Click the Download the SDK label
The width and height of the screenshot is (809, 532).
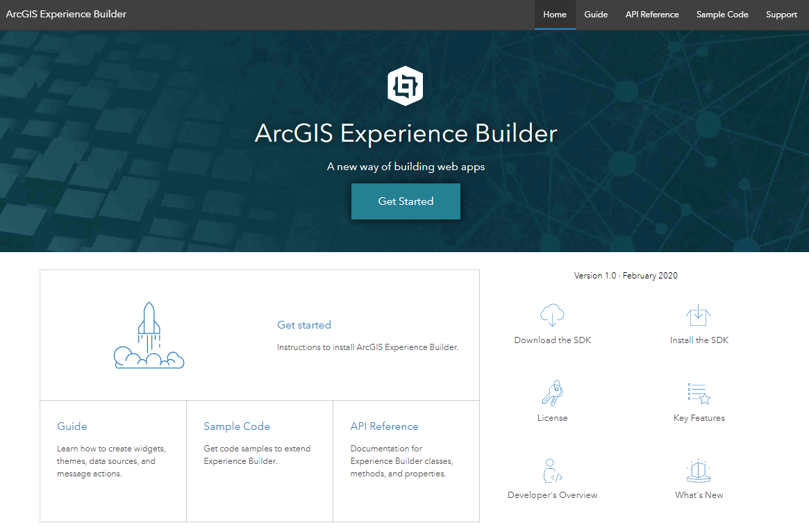pos(553,340)
